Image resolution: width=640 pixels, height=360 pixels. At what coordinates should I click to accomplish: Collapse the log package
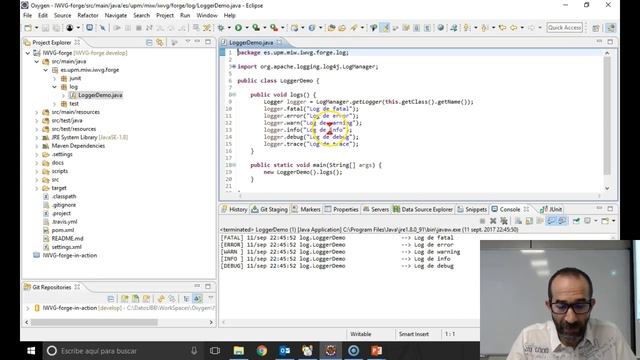pos(55,87)
